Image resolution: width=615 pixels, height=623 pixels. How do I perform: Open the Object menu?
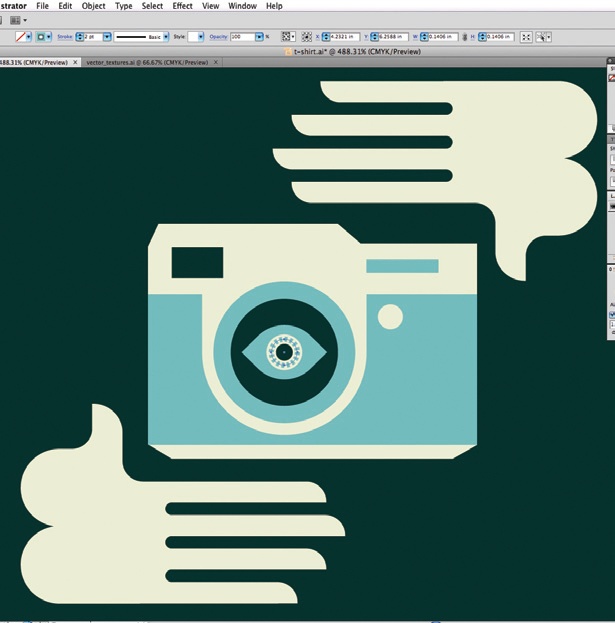click(93, 6)
